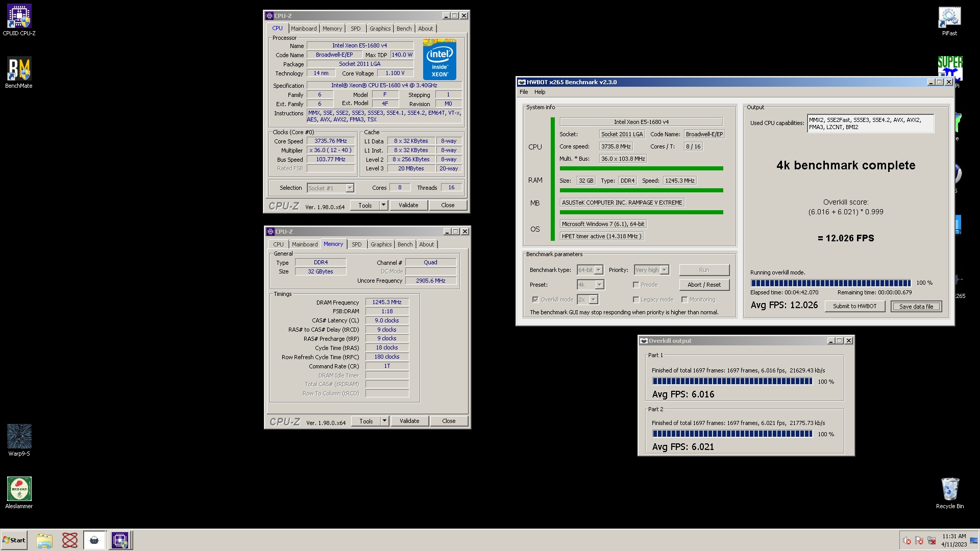Click Validate in upper CPU-Z

[408, 205]
